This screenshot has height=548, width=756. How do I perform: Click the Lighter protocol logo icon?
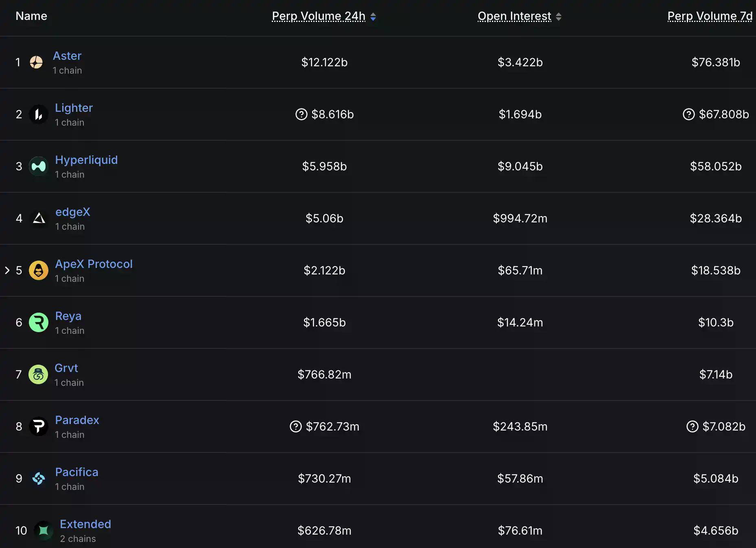39,114
